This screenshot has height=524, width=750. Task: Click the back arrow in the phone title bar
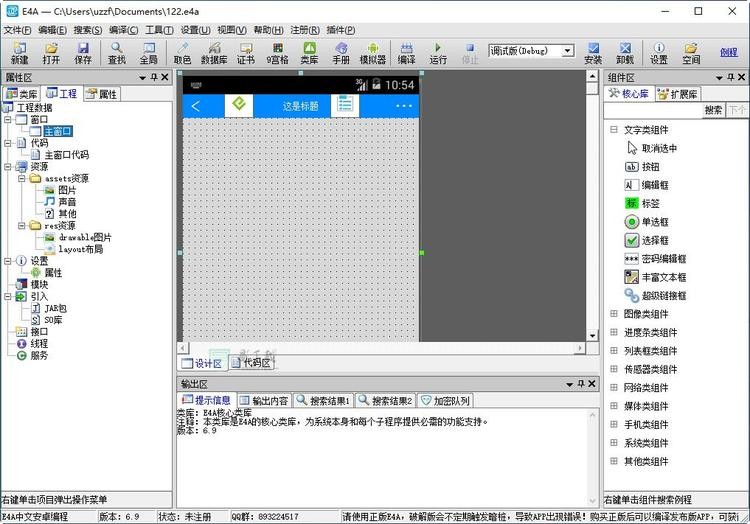tap(195, 106)
